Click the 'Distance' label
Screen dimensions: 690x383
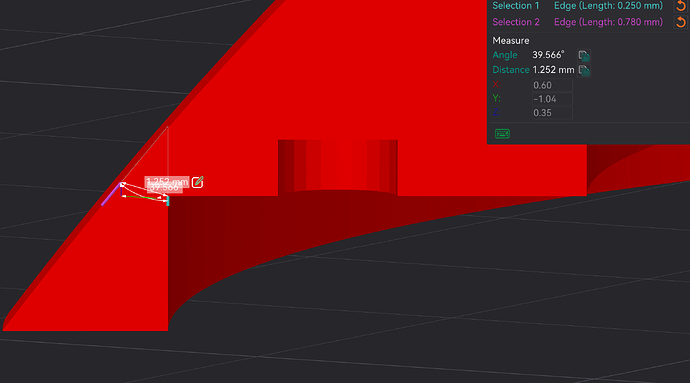510,70
